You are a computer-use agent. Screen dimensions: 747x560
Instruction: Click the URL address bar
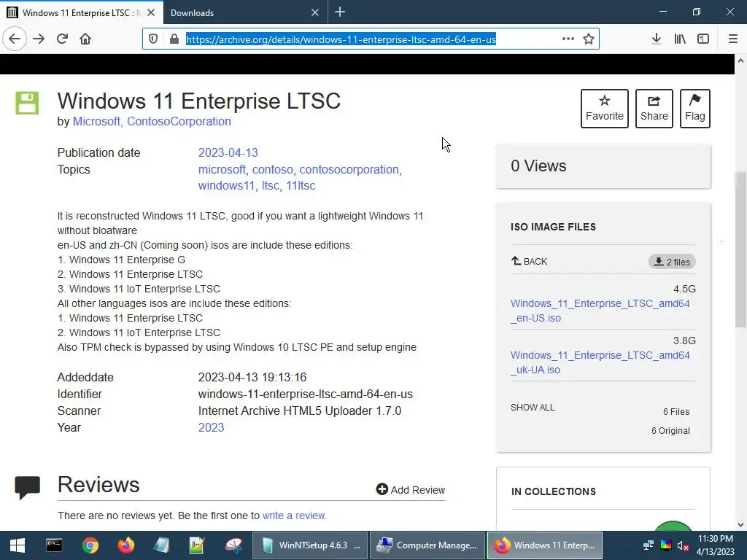370,39
